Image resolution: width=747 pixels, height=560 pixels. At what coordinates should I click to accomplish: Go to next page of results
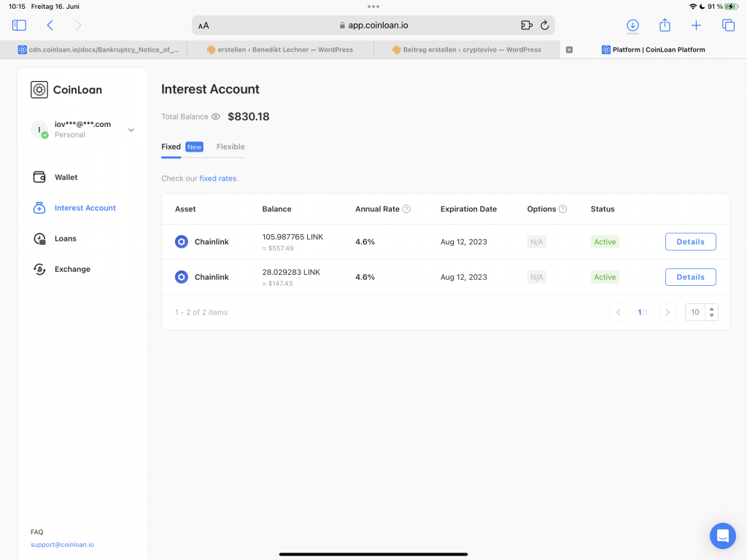coord(667,312)
